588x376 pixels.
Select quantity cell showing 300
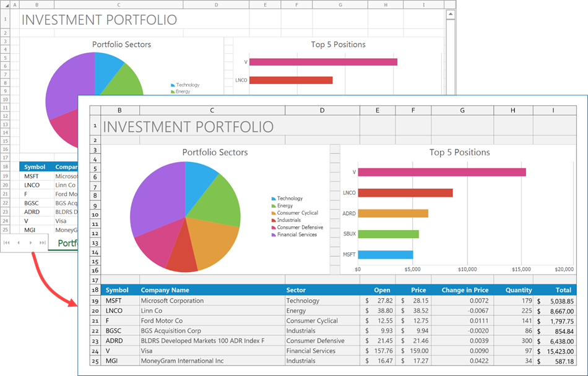tap(513, 341)
